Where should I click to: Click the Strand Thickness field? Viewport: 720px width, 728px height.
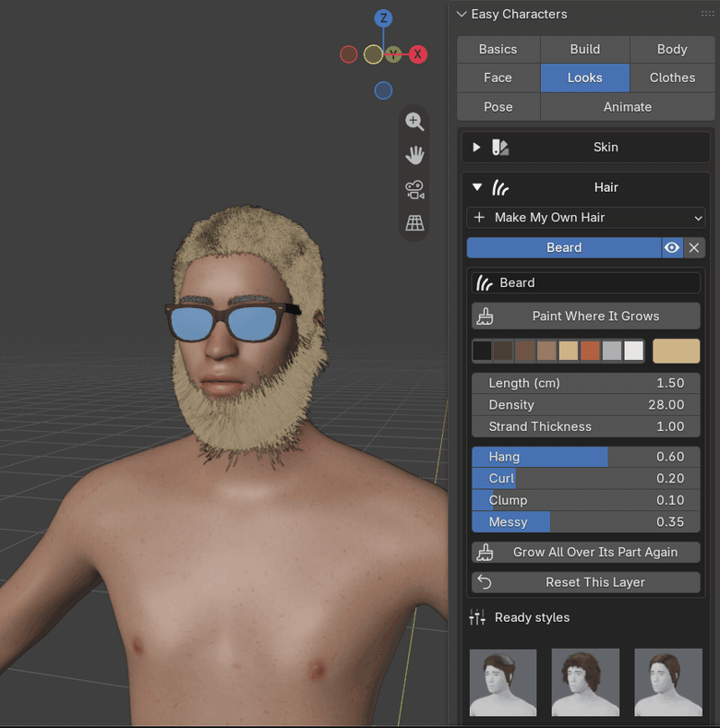(586, 426)
